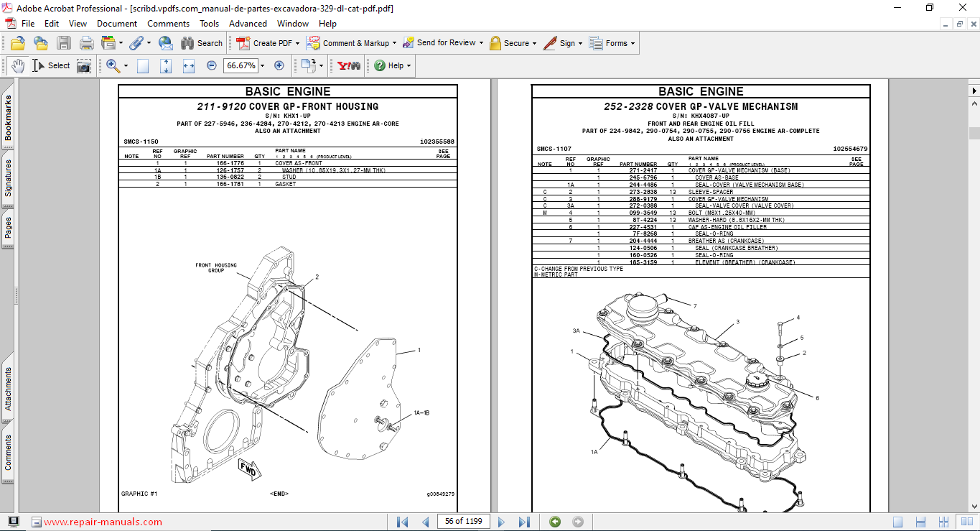This screenshot has width=980, height=531.
Task: Click the zoom out minus button
Action: click(x=212, y=65)
